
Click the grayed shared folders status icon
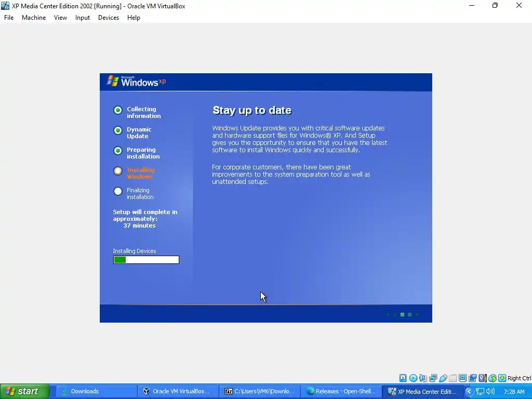coord(453,378)
